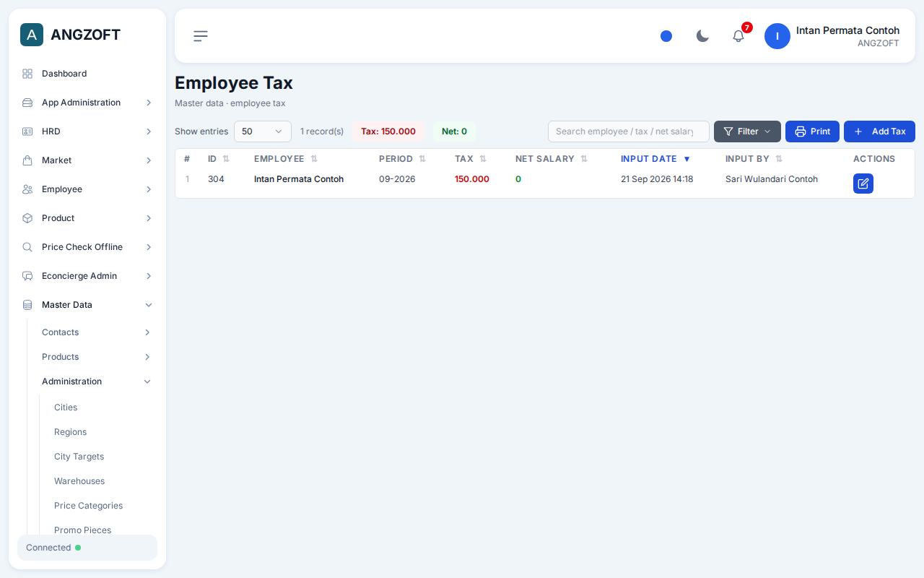Click the blue theme color dot

[666, 36]
